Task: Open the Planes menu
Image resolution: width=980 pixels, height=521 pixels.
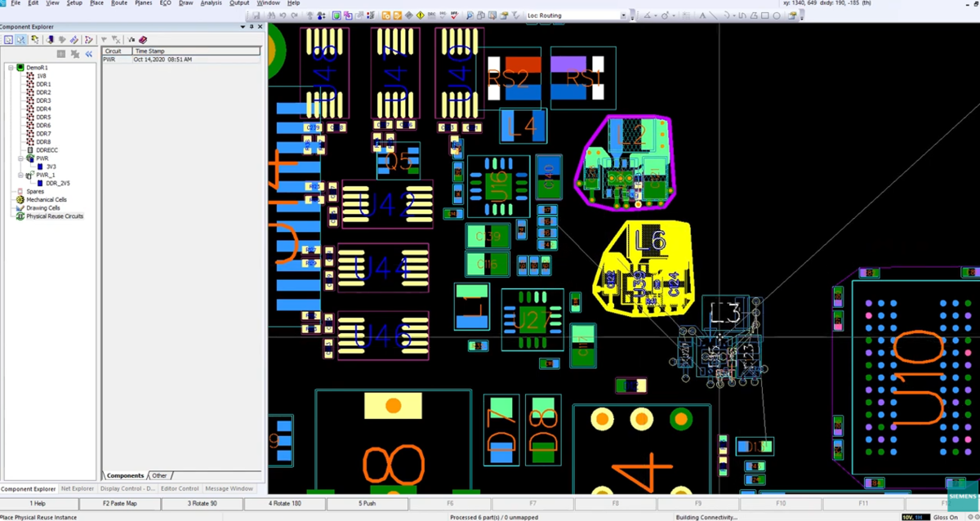Action: [143, 3]
